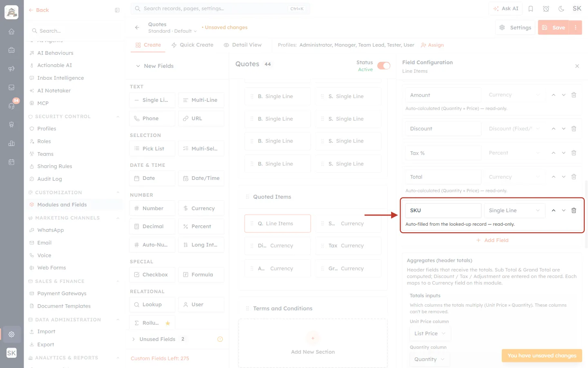Move the SKU field up

click(553, 211)
